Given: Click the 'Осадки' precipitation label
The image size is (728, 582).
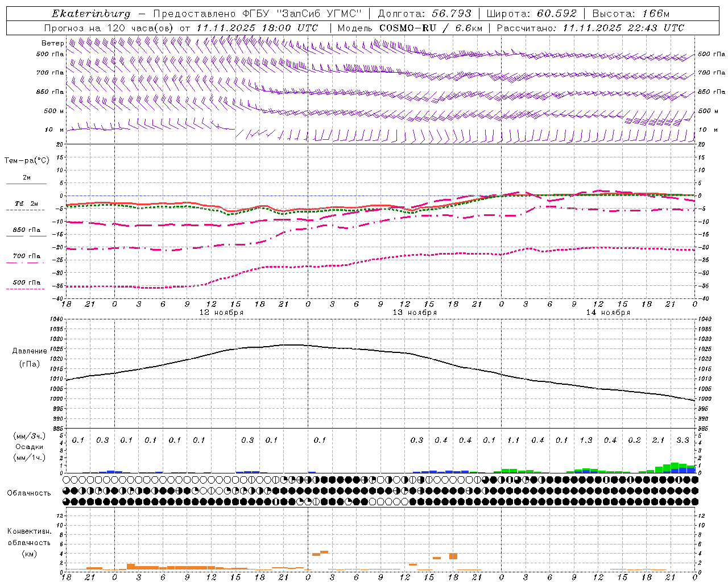Looking at the screenshot, I should pos(30,447).
